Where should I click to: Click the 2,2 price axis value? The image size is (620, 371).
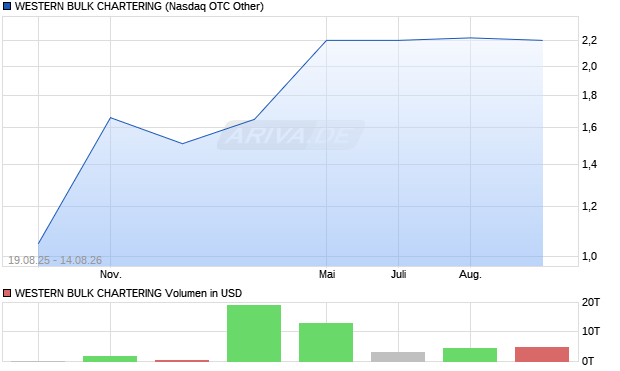click(589, 40)
